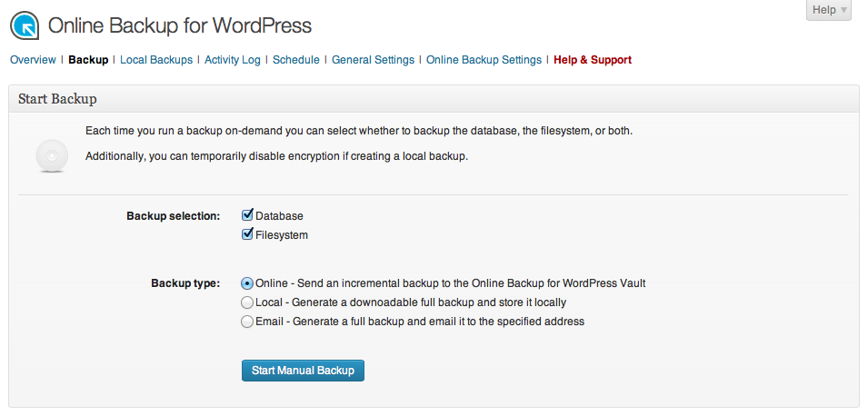868x416 pixels.
Task: Expand the Help dropdown tab
Action: pos(829,10)
